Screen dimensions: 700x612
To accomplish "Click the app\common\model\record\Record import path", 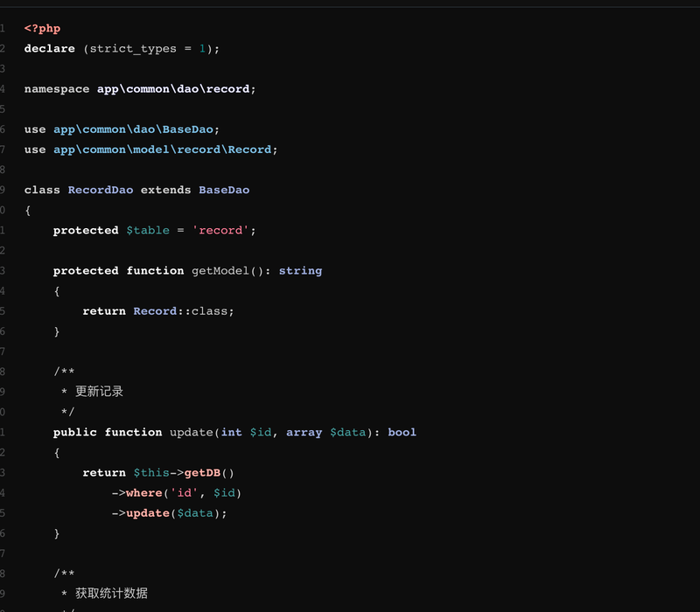I will click(x=162, y=150).
